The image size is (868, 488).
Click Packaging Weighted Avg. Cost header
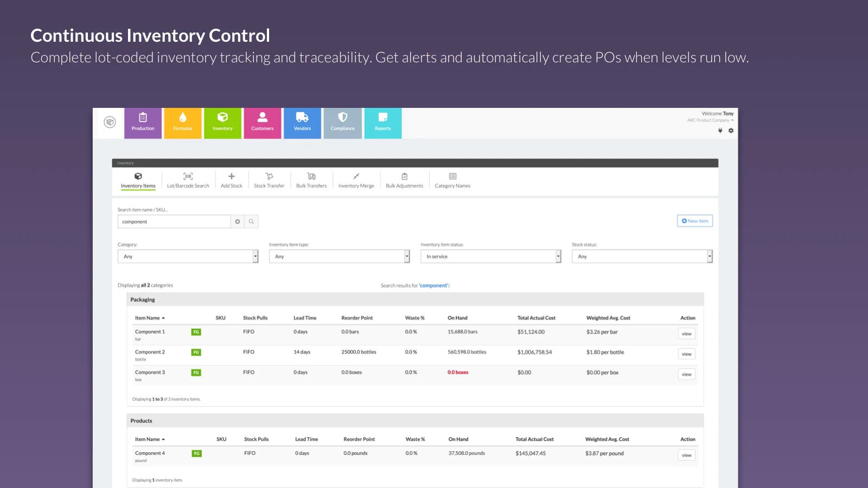click(608, 318)
